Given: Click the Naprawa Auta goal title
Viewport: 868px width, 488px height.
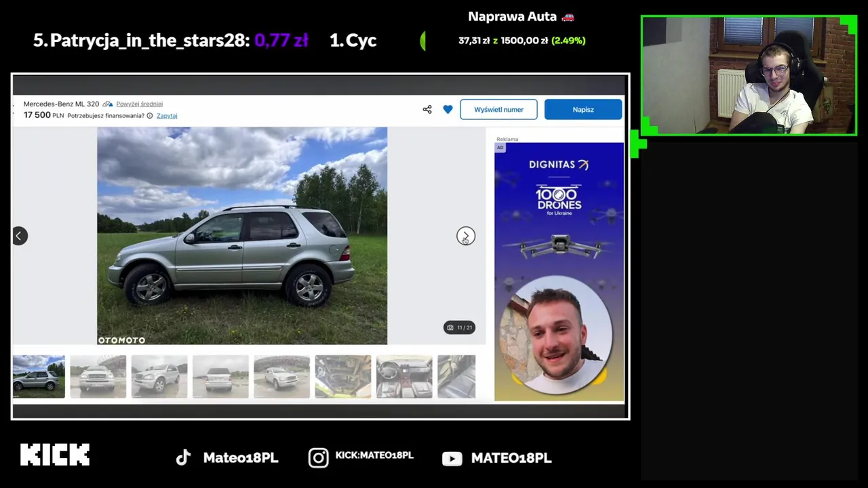Looking at the screenshot, I should (x=521, y=16).
